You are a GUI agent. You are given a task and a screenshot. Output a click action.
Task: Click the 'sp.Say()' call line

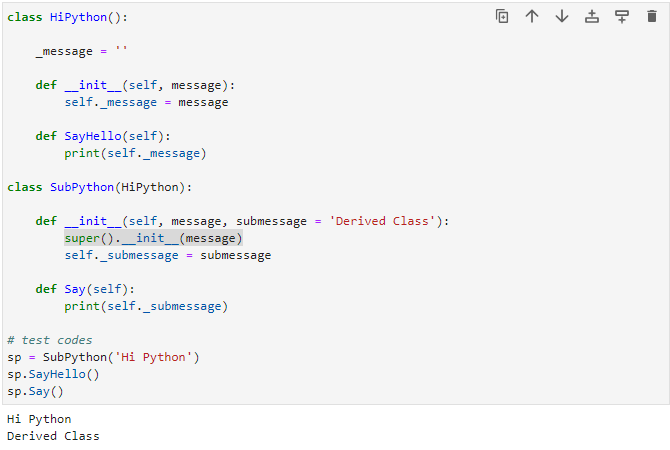(35, 391)
